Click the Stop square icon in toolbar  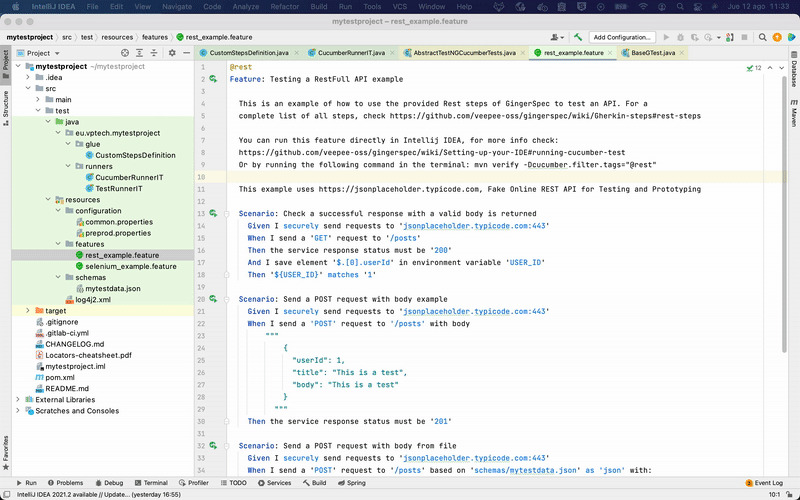(x=744, y=37)
